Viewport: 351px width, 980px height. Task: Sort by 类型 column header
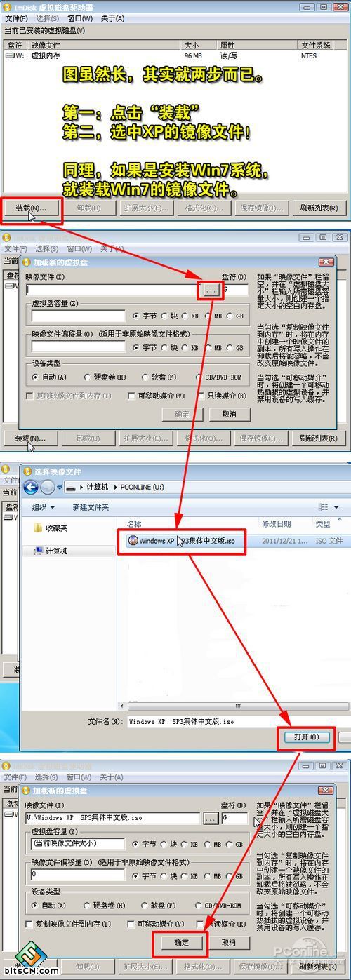(323, 524)
